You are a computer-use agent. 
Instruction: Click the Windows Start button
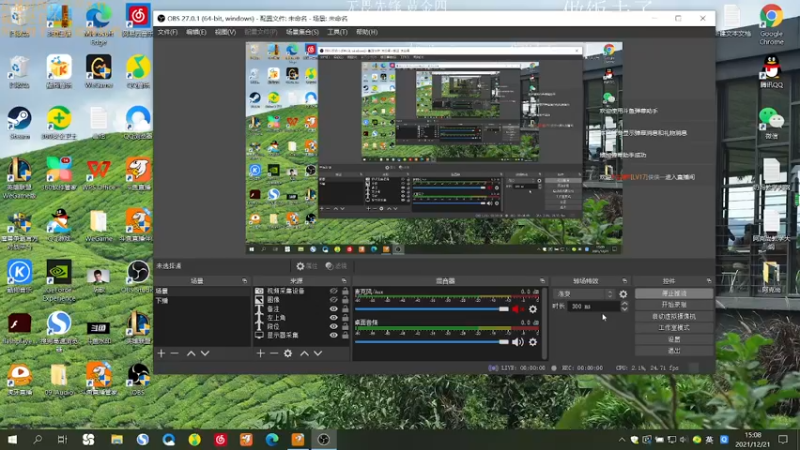tap(12, 439)
